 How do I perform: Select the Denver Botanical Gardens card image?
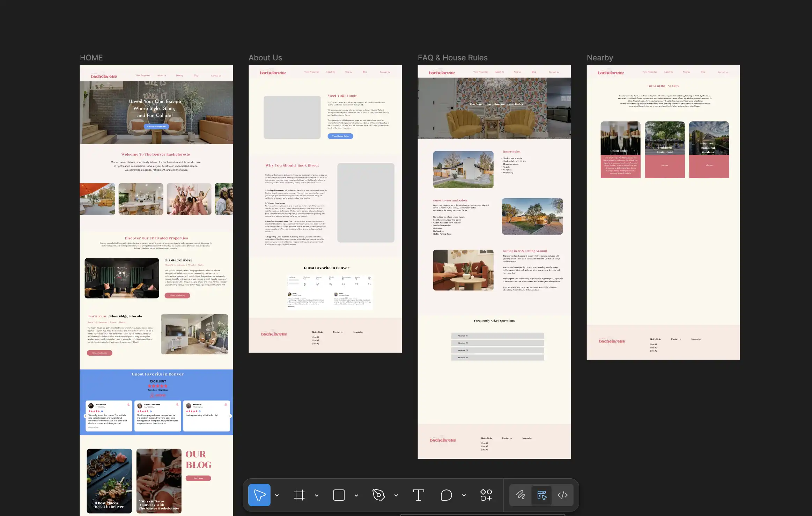709,138
